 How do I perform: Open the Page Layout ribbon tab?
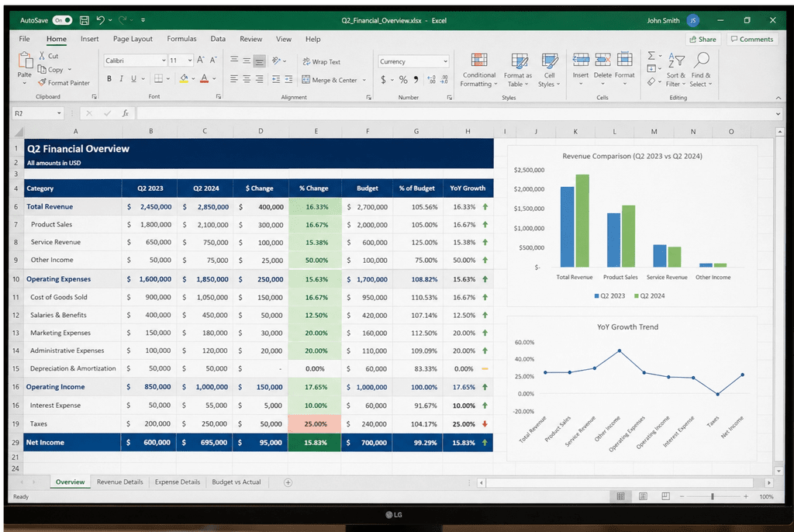coord(133,39)
